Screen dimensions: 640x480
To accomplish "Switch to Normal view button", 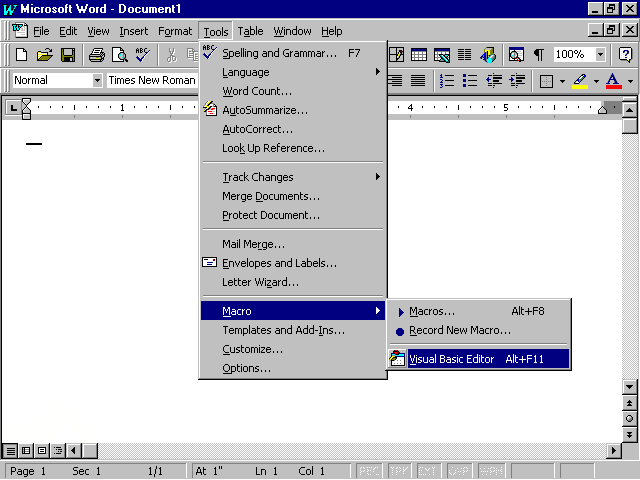I will click(10, 451).
